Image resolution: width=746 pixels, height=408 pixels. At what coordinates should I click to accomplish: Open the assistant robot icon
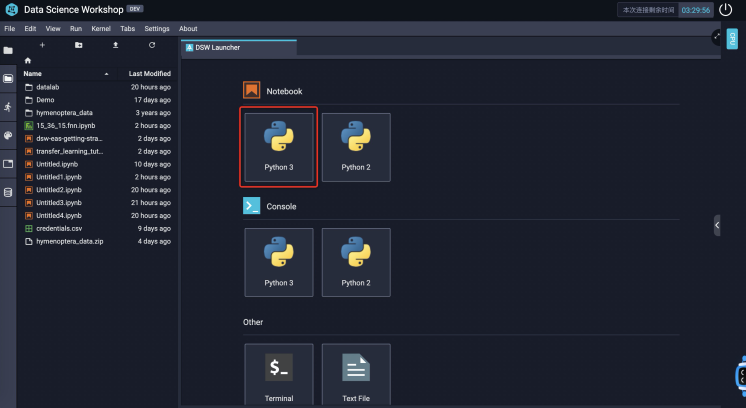pos(741,376)
